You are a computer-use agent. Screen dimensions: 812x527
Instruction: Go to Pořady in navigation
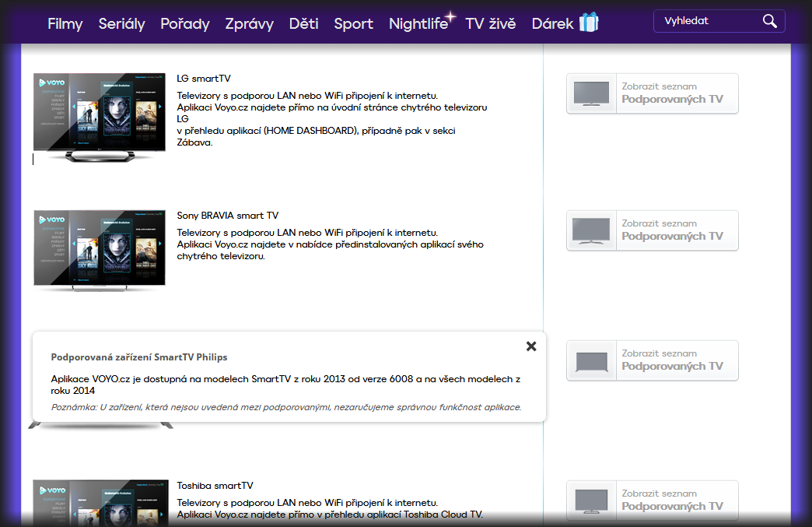tap(185, 24)
